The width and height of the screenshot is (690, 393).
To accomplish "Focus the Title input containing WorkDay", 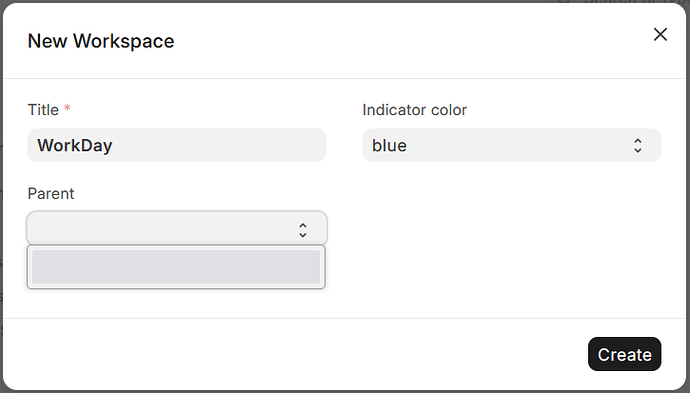I will [177, 145].
